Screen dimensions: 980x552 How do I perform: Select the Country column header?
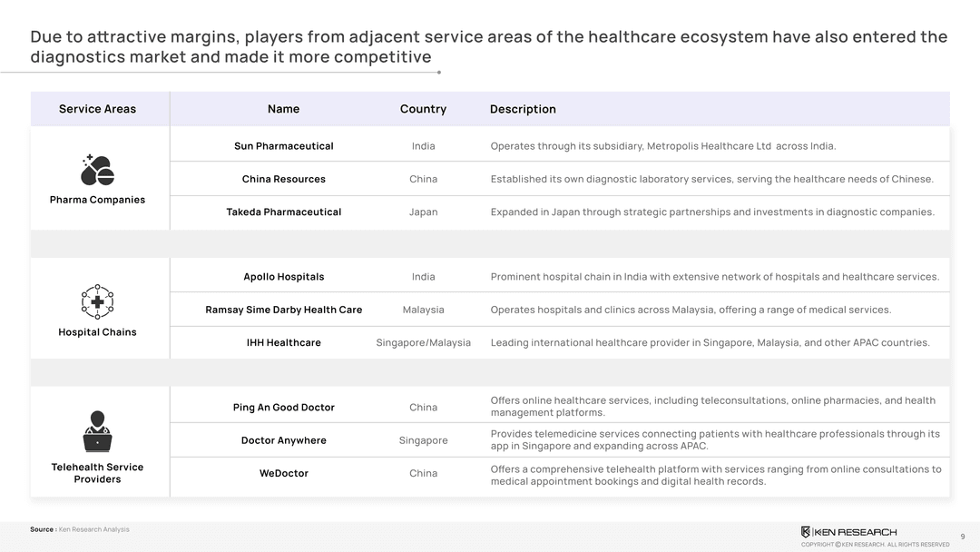coord(423,109)
